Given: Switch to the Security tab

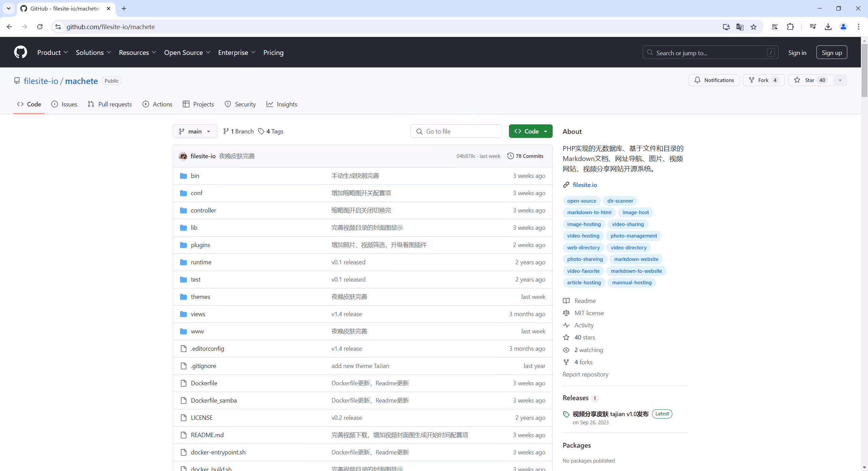Looking at the screenshot, I should tap(240, 104).
